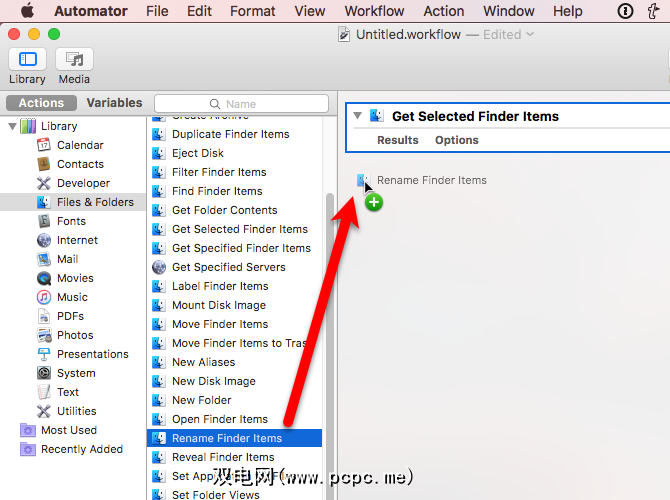
Task: Select the Filter Finder Items action
Action: point(235,172)
